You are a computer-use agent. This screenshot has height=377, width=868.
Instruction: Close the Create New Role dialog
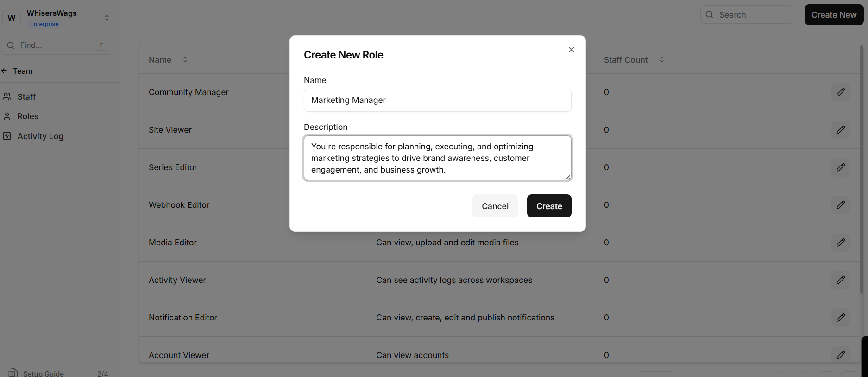pos(571,50)
